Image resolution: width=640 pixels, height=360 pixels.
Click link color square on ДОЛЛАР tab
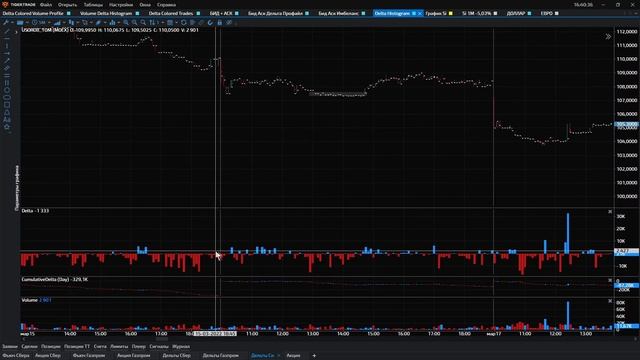coord(529,13)
